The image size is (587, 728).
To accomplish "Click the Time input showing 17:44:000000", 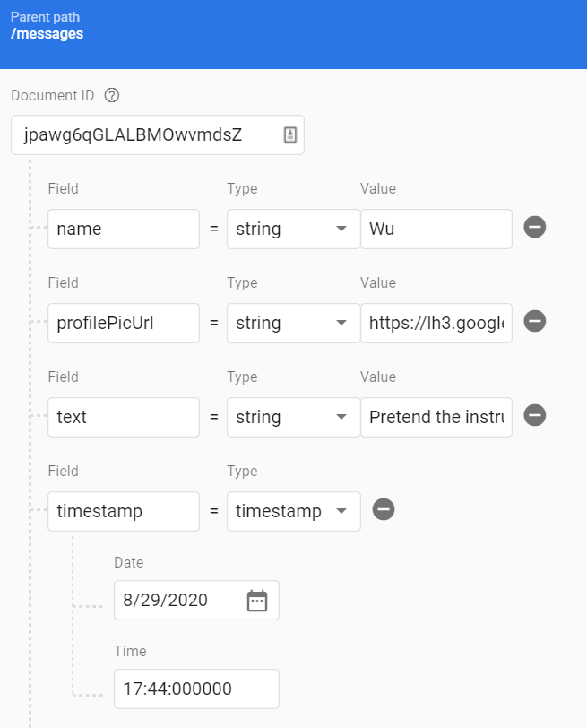I will (195, 689).
